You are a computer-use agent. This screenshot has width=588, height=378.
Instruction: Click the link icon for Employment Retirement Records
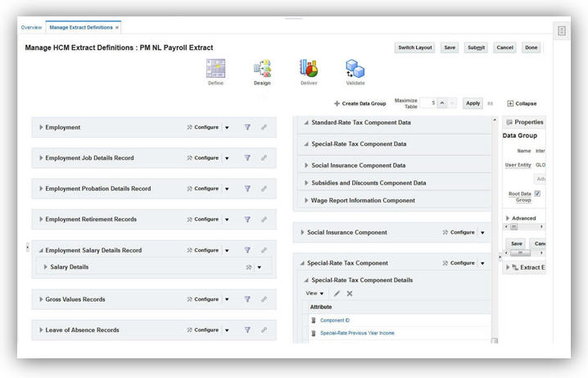264,219
